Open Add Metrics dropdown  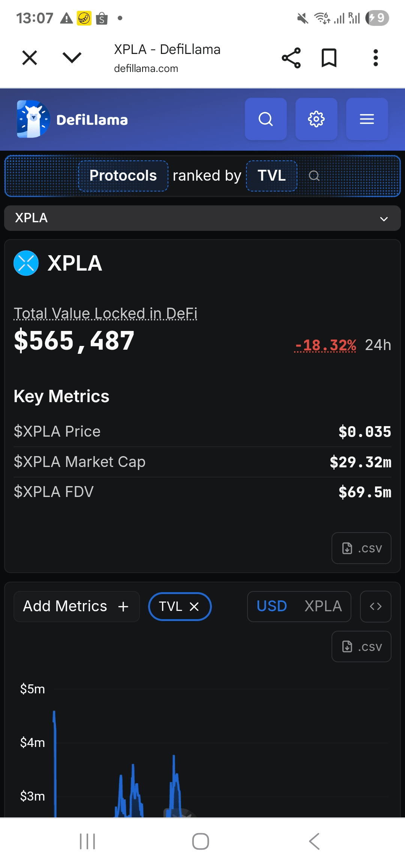(x=76, y=606)
